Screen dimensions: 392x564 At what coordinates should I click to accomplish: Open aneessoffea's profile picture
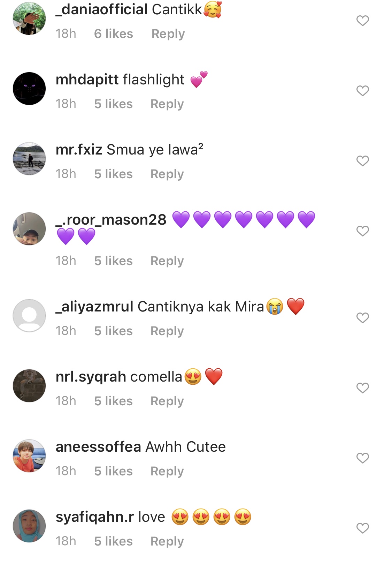tap(29, 456)
